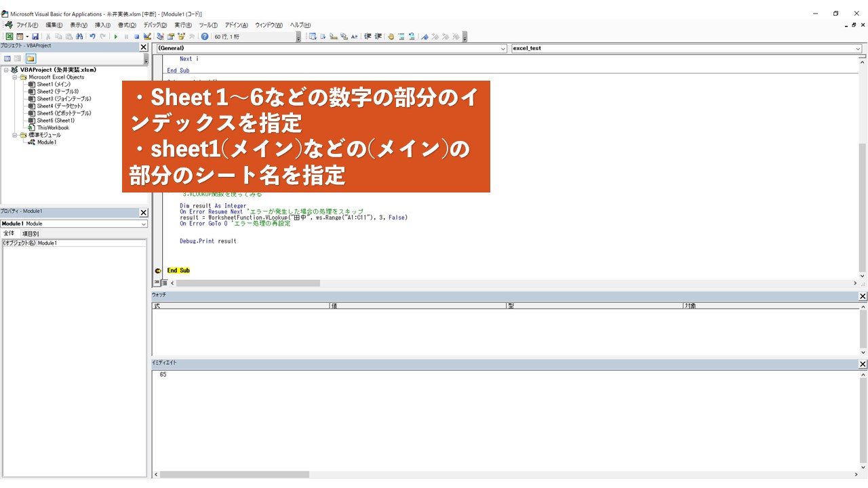868x488 pixels.
Task: Open the Module1 Module properties dropdown
Action: (144, 224)
